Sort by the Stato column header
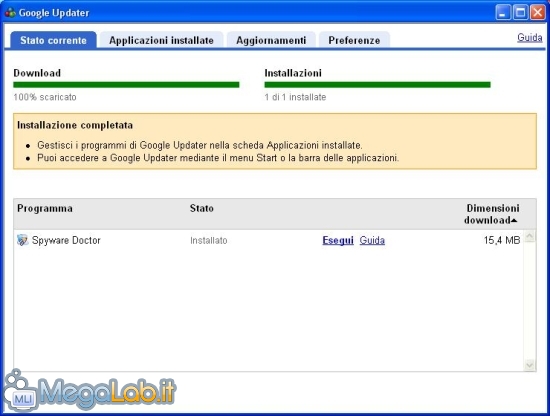 [x=202, y=208]
